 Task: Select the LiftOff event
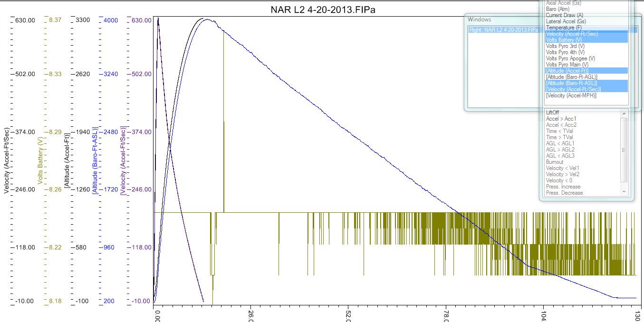(x=553, y=113)
